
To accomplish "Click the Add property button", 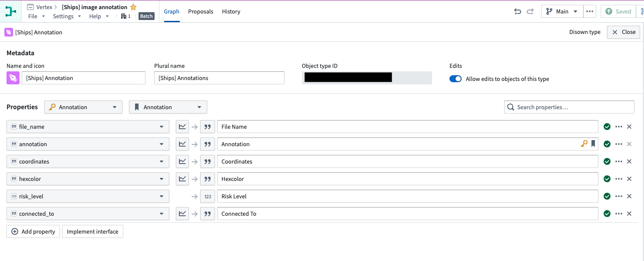I will click(33, 231).
